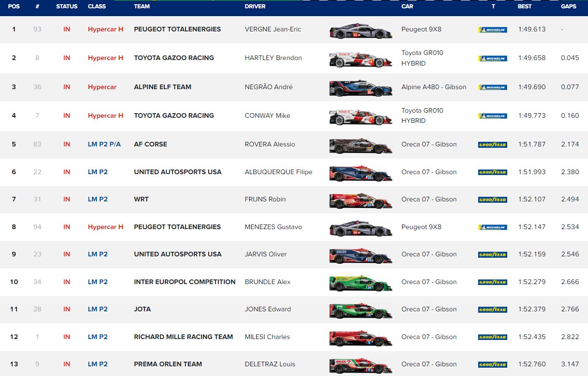
Task: Click the Michelin logo in the Alpine Elf row
Action: coord(492,87)
